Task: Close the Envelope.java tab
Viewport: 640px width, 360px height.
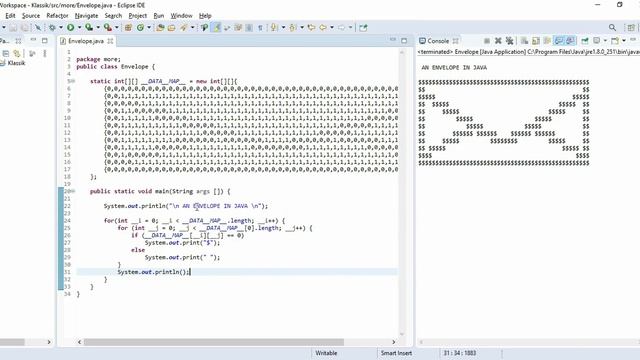Action: pyautogui.click(x=110, y=41)
